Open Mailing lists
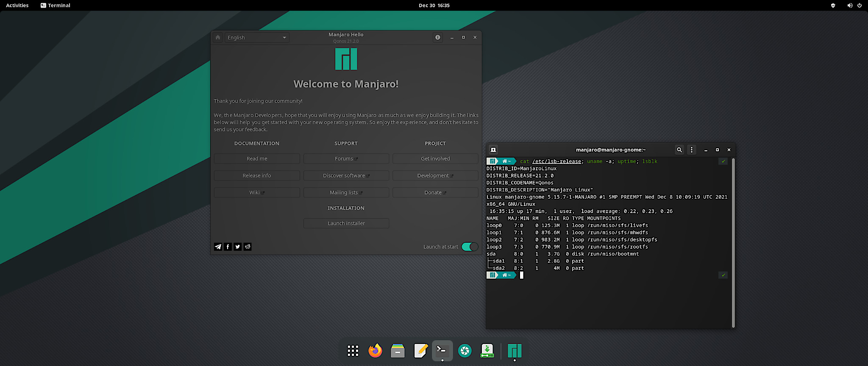This screenshot has width=868, height=366. tap(346, 192)
